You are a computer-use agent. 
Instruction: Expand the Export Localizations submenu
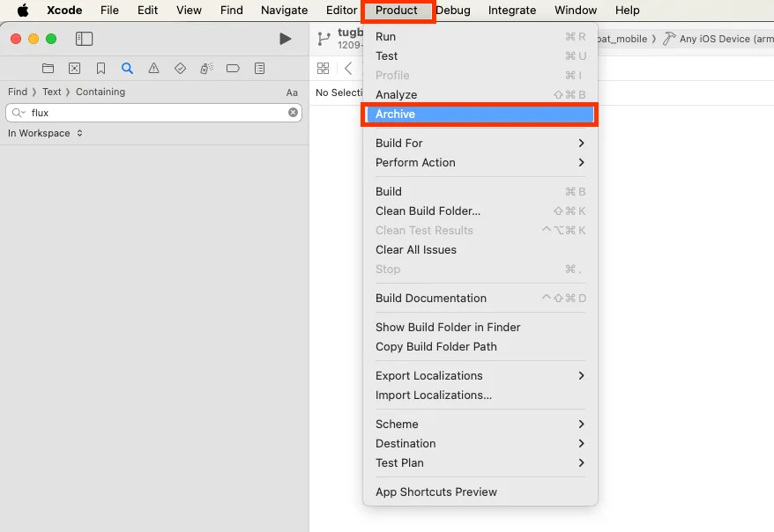tap(480, 376)
